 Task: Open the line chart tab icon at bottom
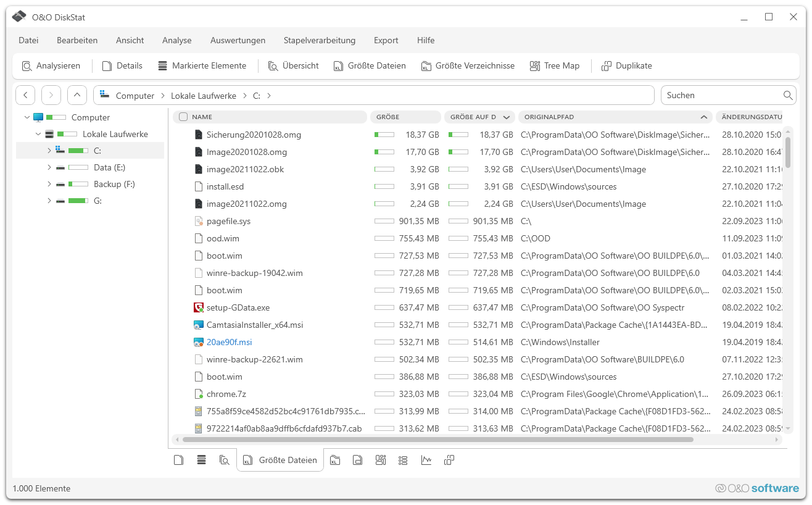point(426,460)
